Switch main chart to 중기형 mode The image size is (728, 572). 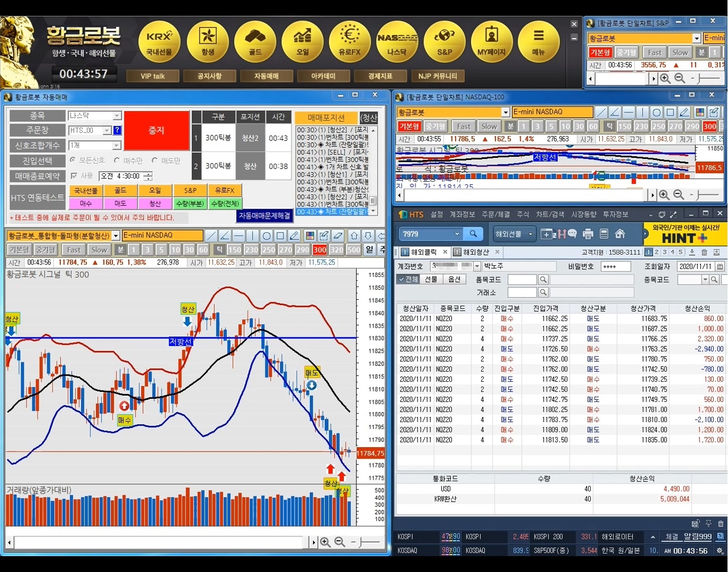coord(45,250)
